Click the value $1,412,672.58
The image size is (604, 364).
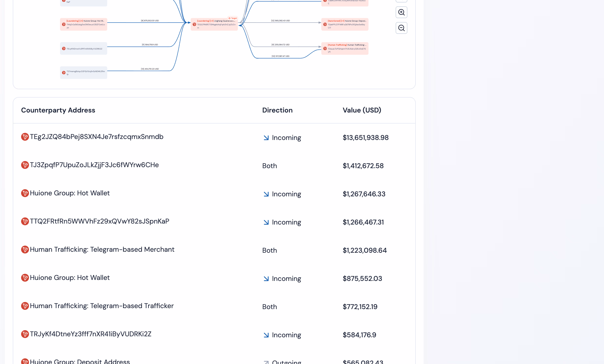click(x=363, y=166)
